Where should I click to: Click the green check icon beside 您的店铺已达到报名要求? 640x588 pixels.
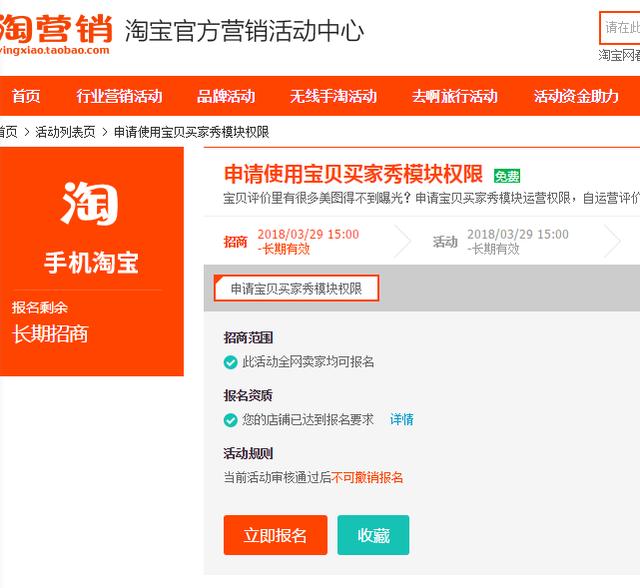(231, 420)
